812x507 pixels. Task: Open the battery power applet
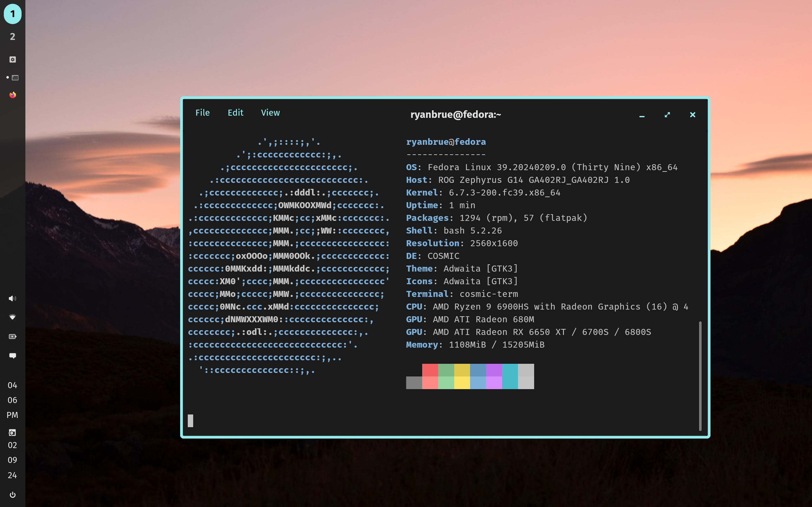click(12, 336)
